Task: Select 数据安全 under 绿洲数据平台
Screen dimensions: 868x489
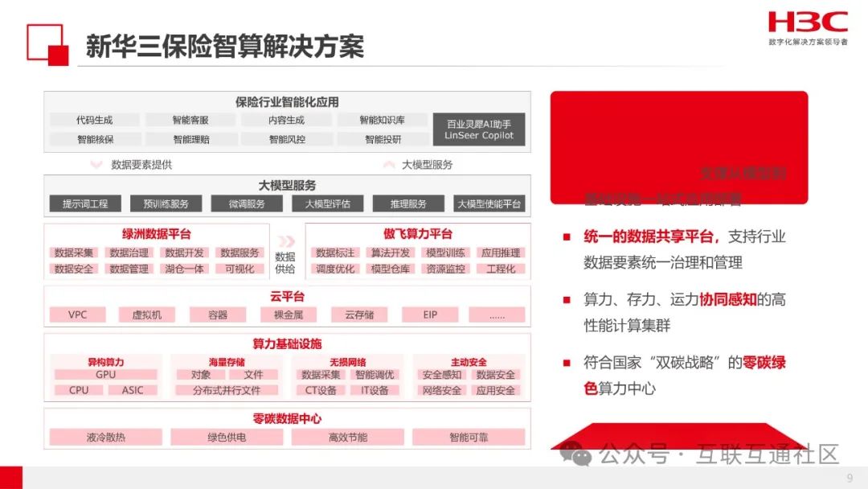Action: (74, 269)
